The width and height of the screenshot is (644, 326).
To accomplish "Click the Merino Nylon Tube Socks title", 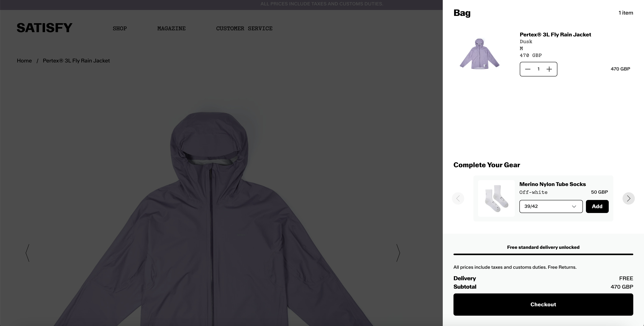I will (x=553, y=184).
